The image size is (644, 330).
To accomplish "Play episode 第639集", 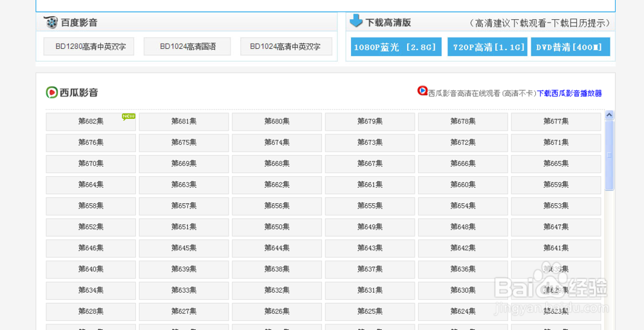I will point(184,270).
